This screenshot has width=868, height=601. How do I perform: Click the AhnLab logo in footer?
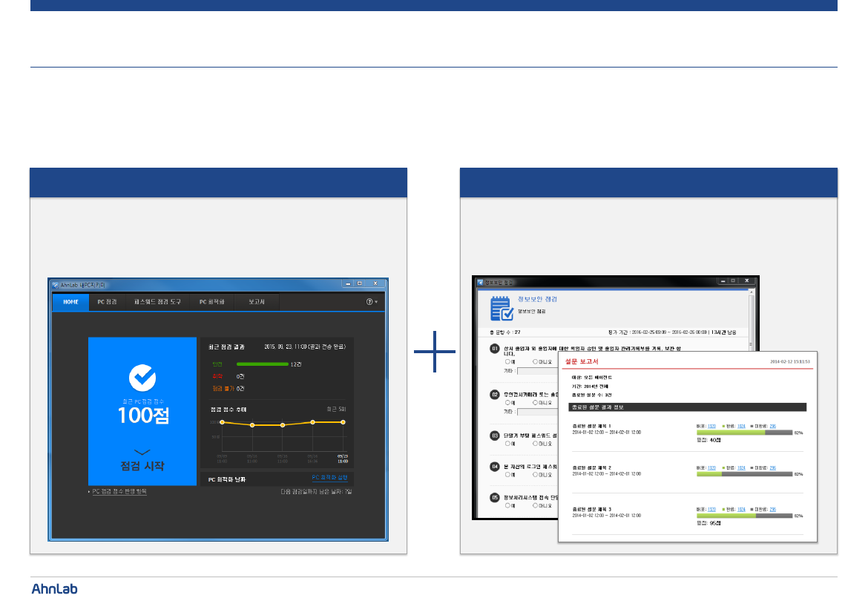click(54, 588)
